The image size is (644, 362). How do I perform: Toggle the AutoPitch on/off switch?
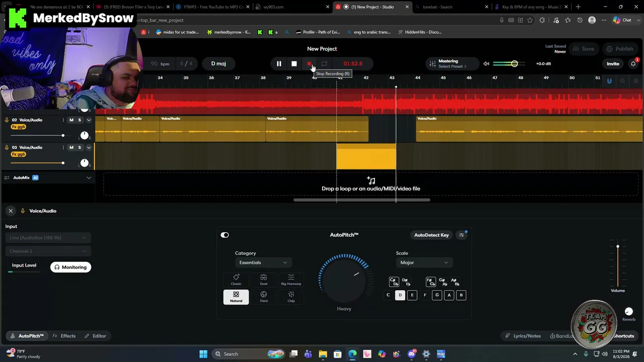pyautogui.click(x=225, y=235)
